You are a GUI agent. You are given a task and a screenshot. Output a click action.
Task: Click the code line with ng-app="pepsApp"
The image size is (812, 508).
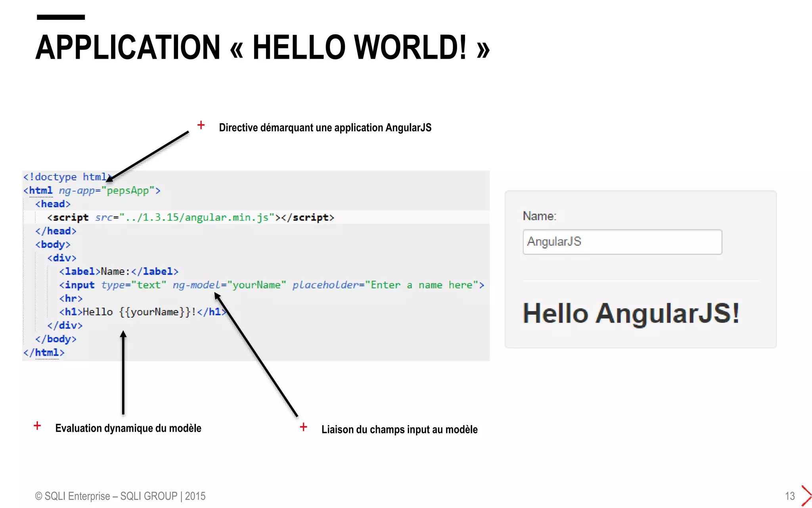pyautogui.click(x=92, y=190)
